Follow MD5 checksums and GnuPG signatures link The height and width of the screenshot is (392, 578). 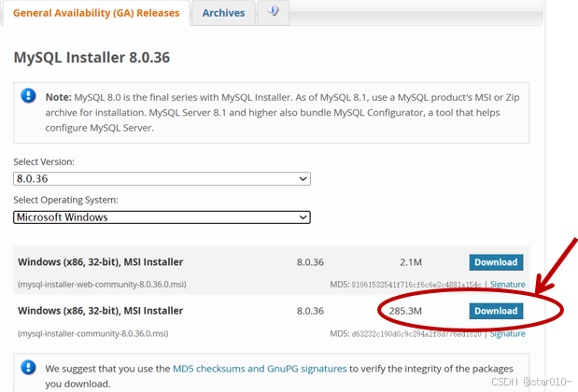(260, 369)
